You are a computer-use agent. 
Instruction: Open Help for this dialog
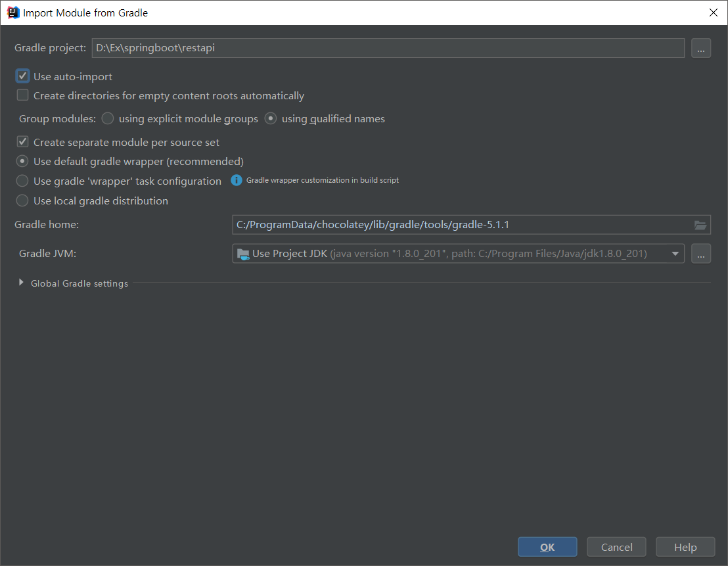[685, 547]
